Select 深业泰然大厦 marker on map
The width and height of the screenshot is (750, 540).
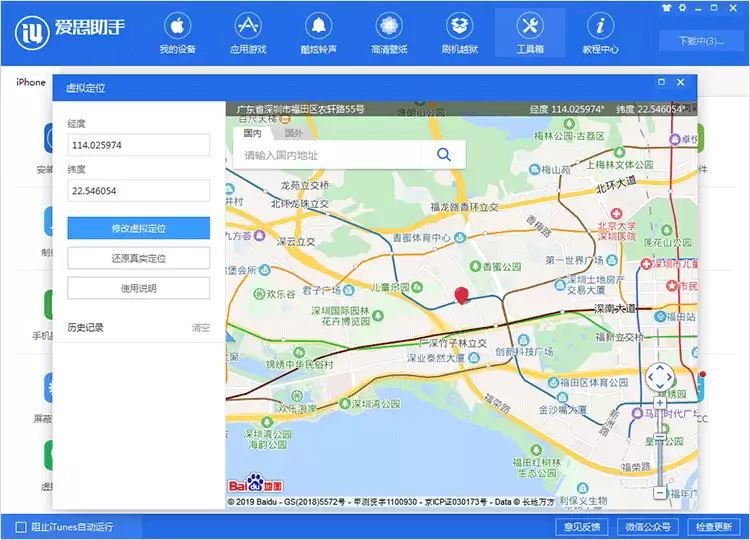474,357
